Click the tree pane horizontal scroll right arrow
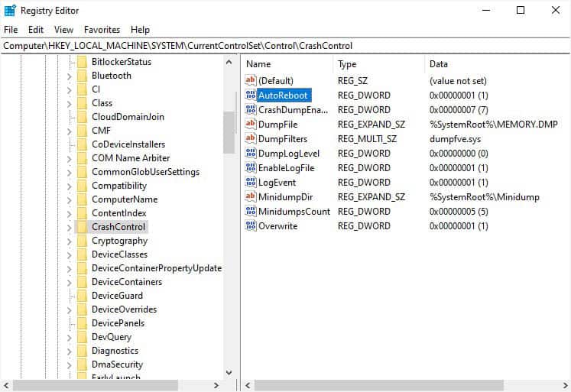Viewport: 571px width, 392px height. [x=216, y=384]
